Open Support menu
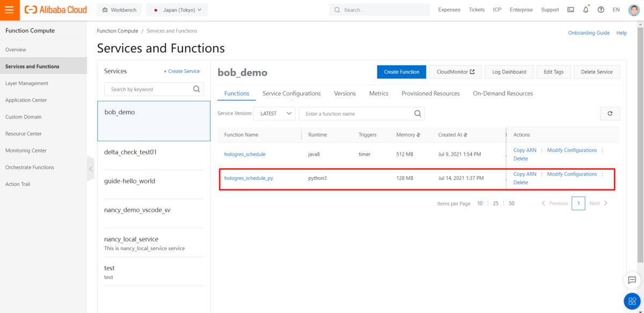The image size is (644, 313). point(550,10)
